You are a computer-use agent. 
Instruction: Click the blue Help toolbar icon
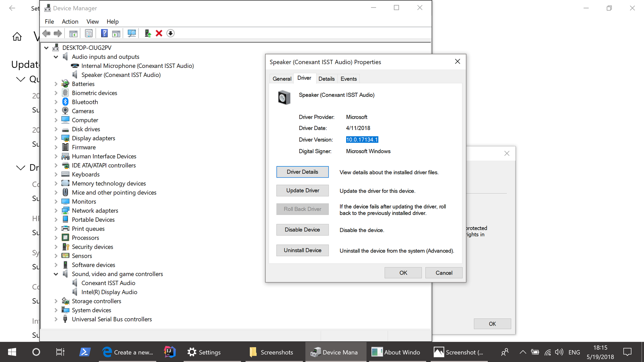coord(104,33)
